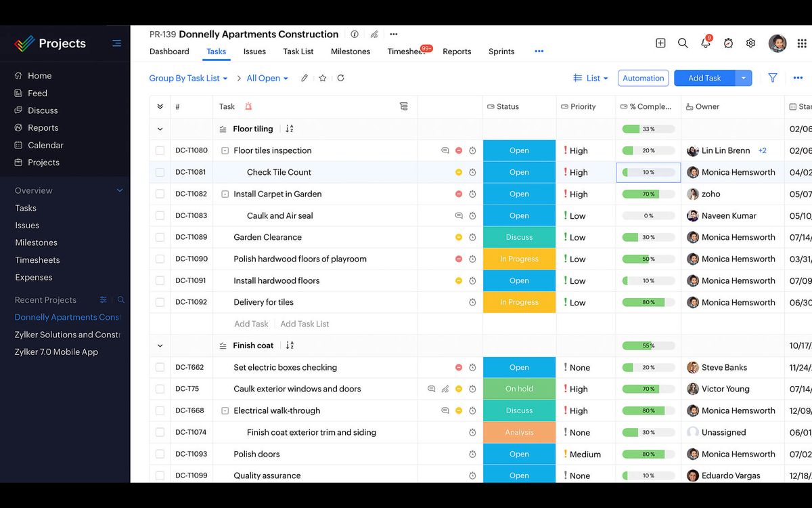
Task: Open Expenses in Overview sidebar
Action: click(x=34, y=277)
